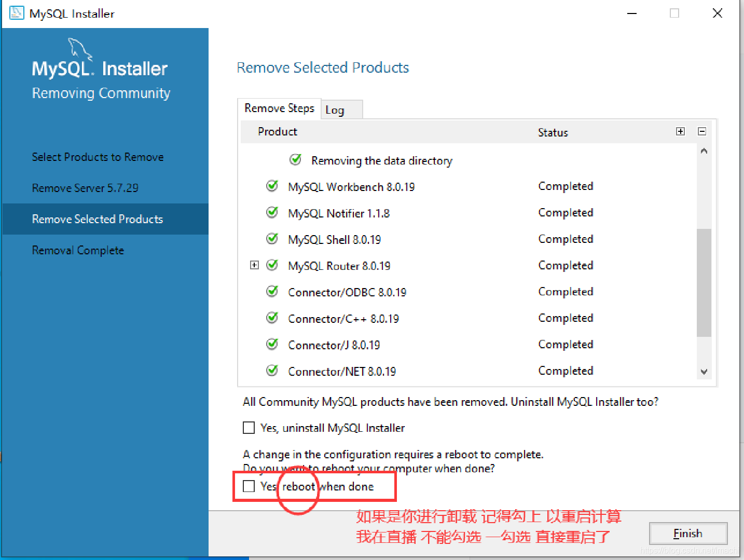Select Removal Complete in the sidebar
The height and width of the screenshot is (560, 744).
[x=78, y=250]
